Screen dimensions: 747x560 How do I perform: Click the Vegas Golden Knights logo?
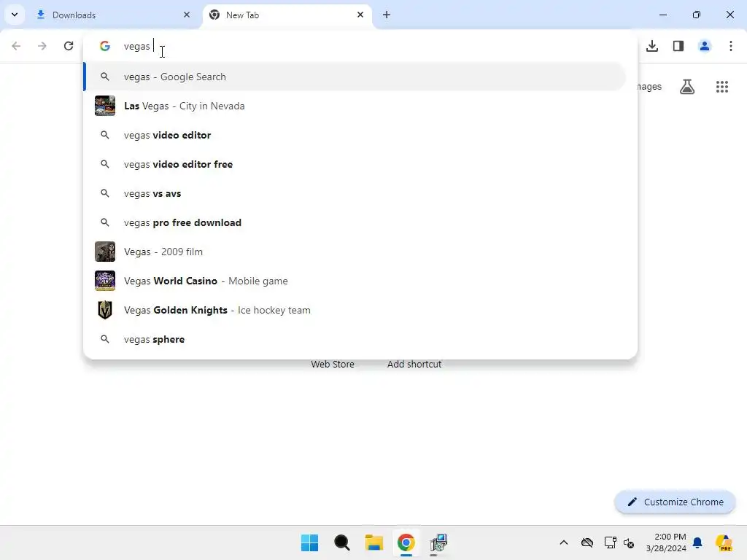pyautogui.click(x=105, y=310)
